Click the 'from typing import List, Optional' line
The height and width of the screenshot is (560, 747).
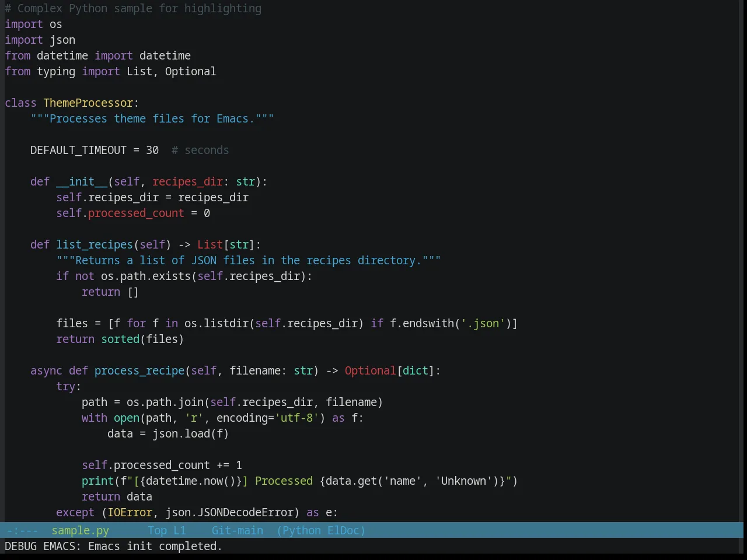[x=110, y=71]
